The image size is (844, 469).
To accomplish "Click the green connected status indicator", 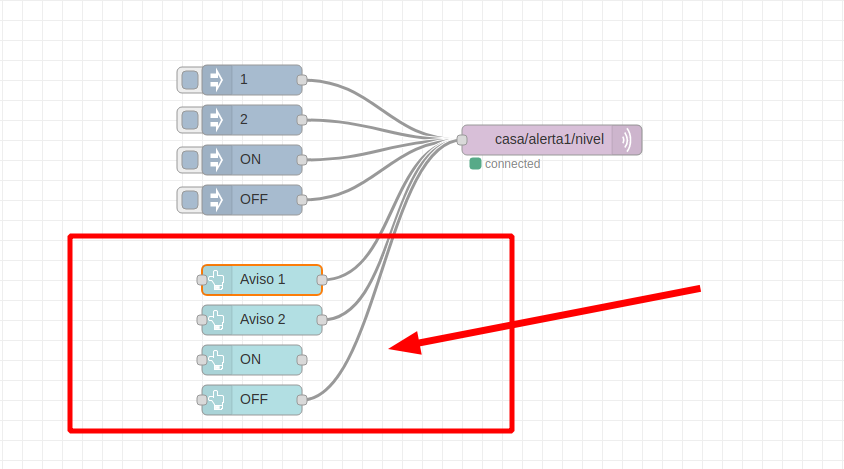I will click(475, 163).
